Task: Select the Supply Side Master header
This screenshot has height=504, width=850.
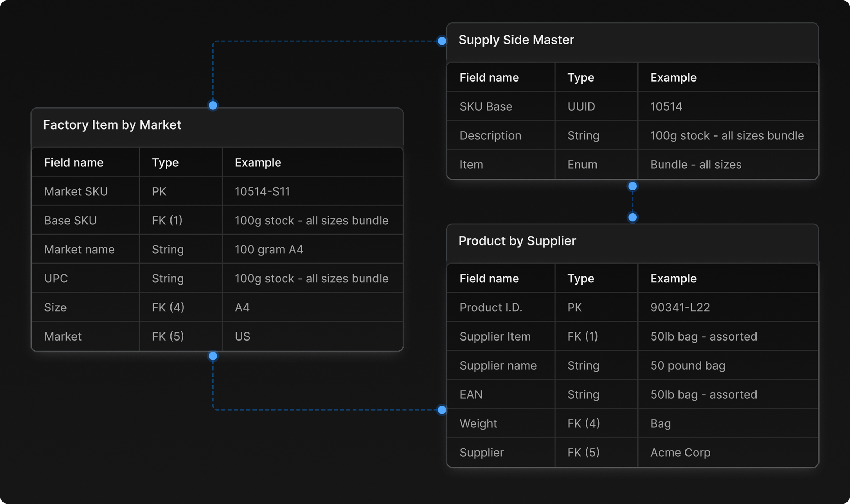Action: (516, 40)
